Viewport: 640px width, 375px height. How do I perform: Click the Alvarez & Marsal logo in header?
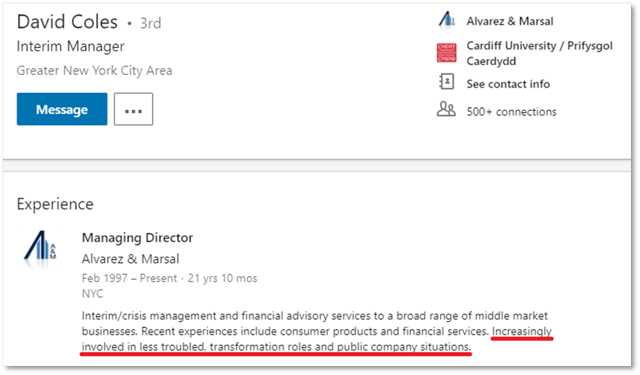[x=447, y=20]
